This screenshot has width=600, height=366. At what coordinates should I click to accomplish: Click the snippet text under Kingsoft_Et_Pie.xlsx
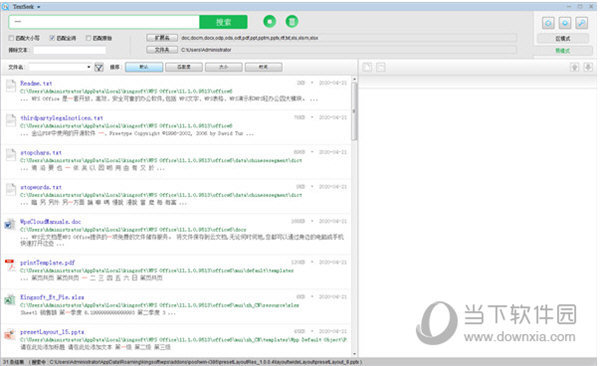(98, 313)
